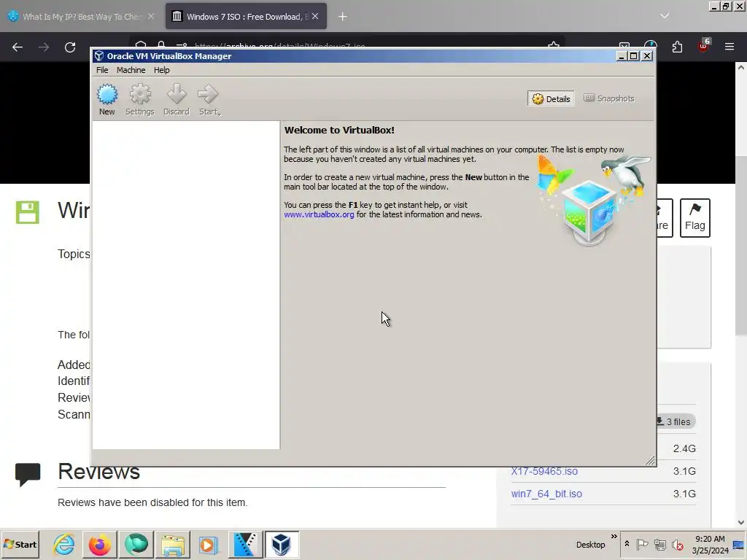Open a new Firefox tab
Screen dimensions: 747x560
click(x=343, y=17)
